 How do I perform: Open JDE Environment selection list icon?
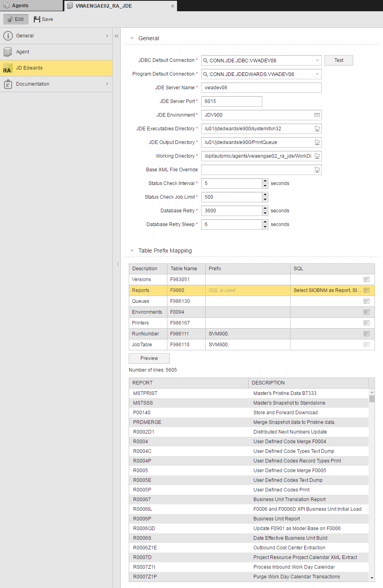pyautogui.click(x=317, y=115)
